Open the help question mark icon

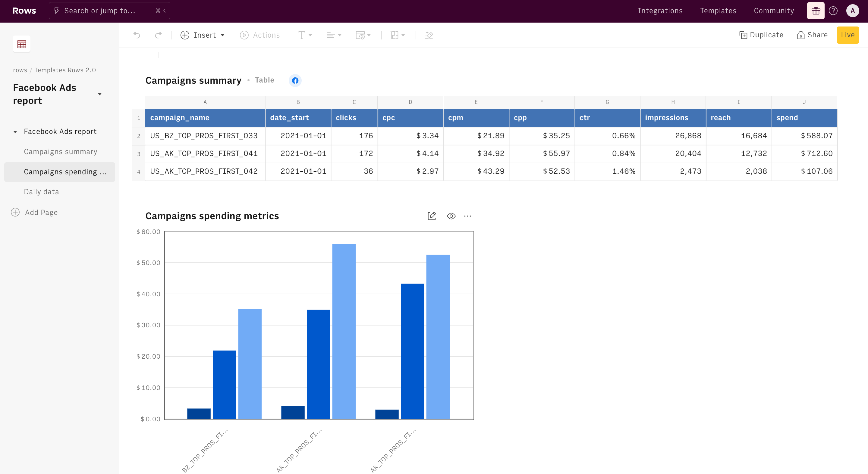pos(833,11)
